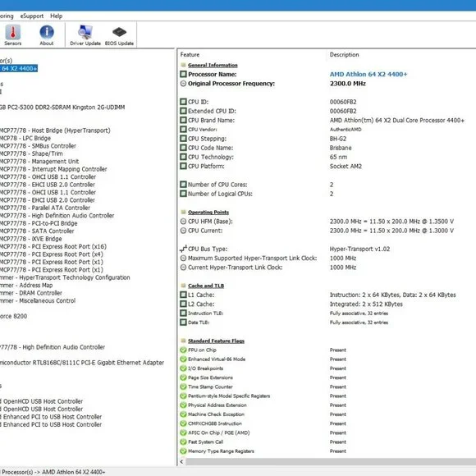This screenshot has height=476, width=476.
Task: Click the CPU Stepping row icon
Action: coord(183,139)
